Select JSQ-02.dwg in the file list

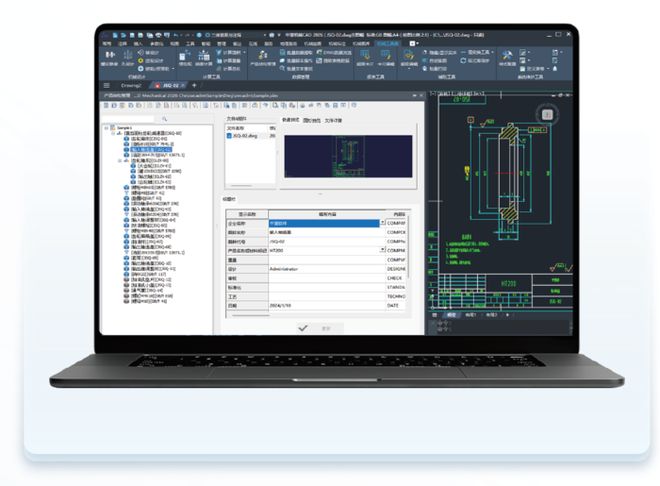coord(246,135)
